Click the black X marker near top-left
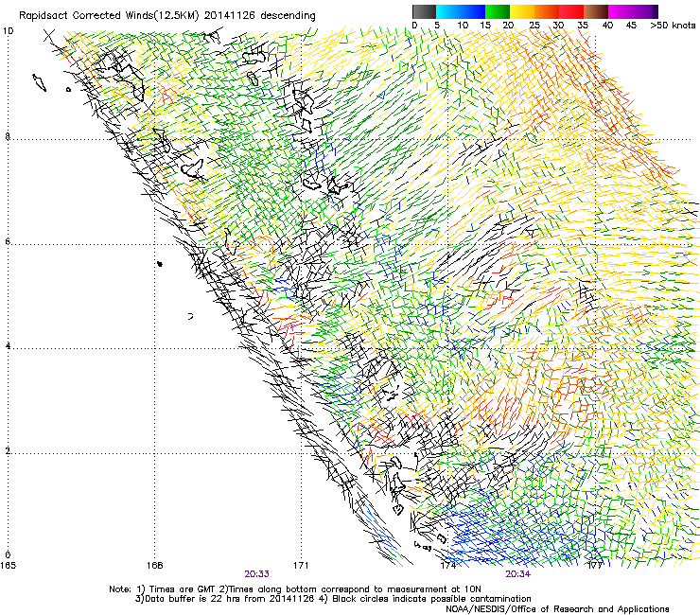This screenshot has height=615, width=700. pos(49,35)
